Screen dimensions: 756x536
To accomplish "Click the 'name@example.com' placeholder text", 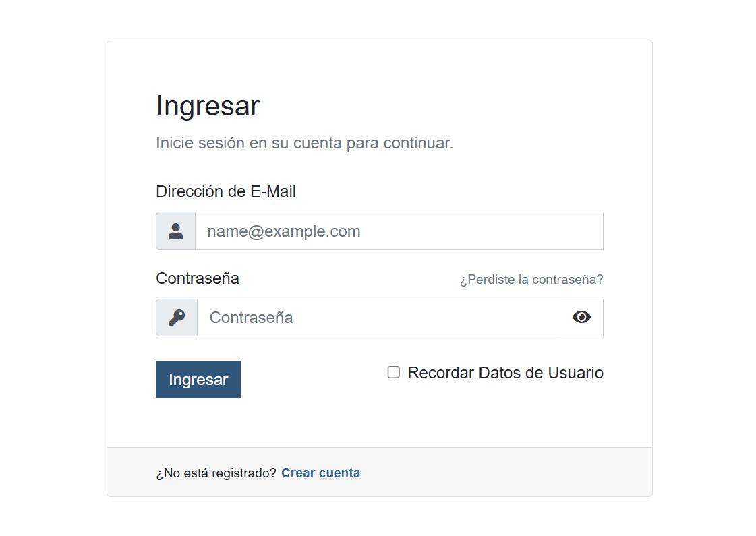I will [x=284, y=231].
